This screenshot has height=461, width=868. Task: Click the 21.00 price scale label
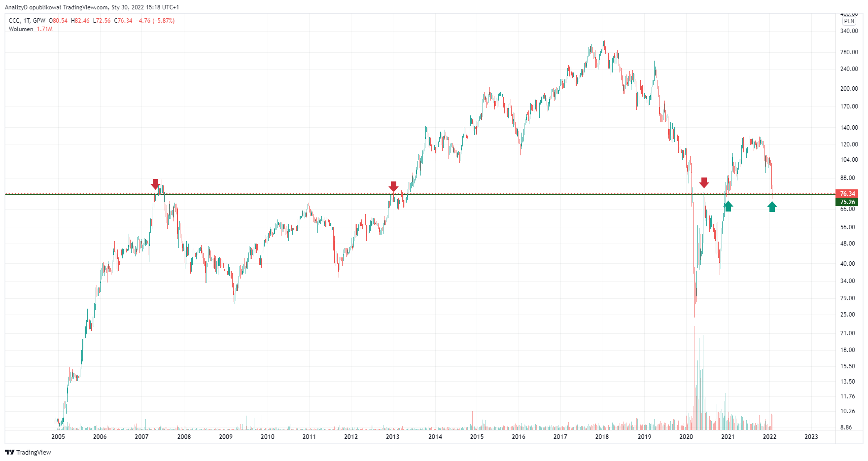coord(848,333)
